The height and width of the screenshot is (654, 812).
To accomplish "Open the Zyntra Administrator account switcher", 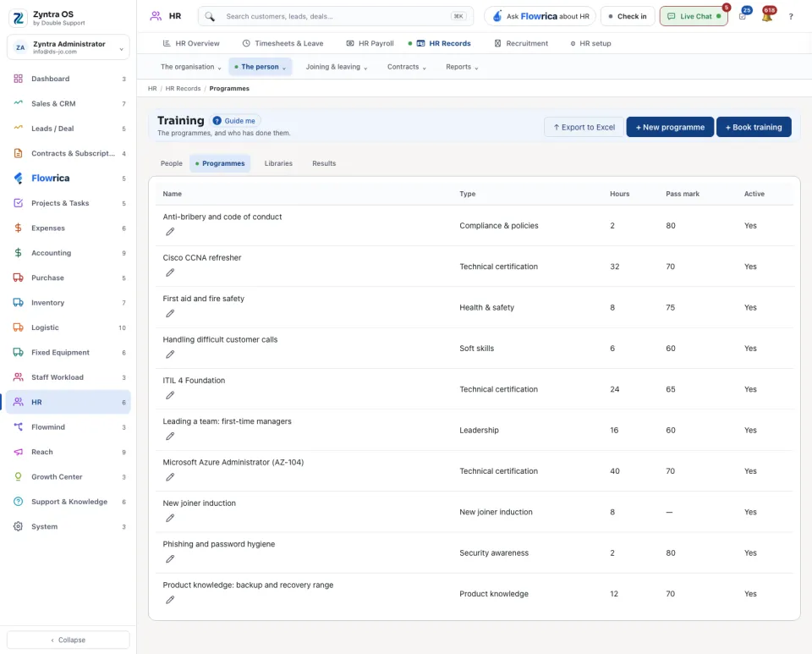I will 69,47.
